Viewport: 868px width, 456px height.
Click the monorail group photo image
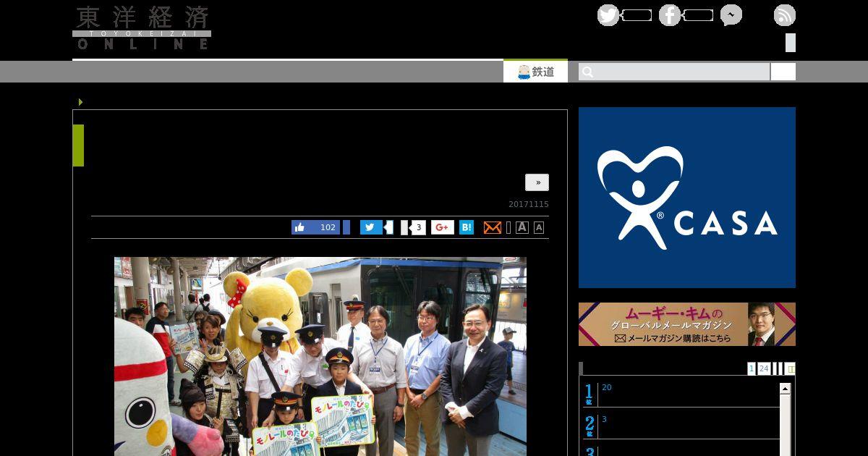[320, 356]
